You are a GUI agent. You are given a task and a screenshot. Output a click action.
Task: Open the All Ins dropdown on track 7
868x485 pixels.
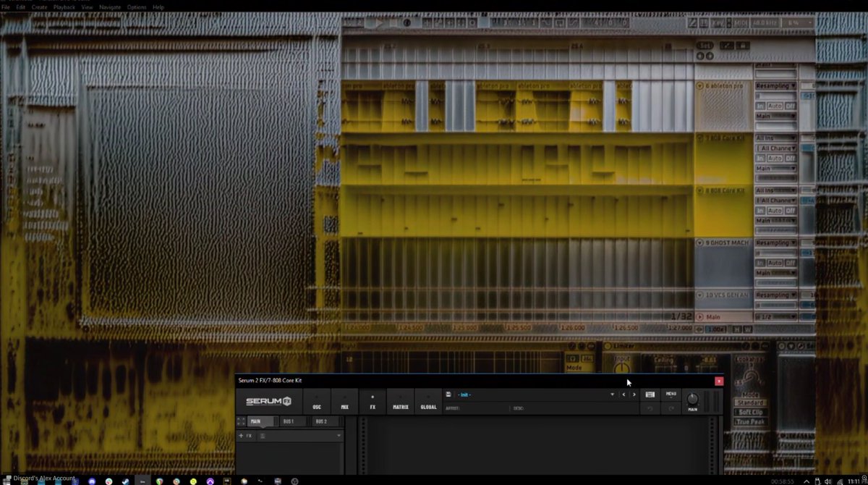point(776,138)
